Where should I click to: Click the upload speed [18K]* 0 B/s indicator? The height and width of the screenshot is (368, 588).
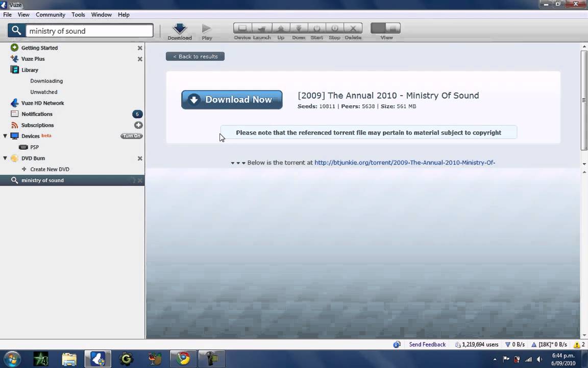[x=549, y=344]
